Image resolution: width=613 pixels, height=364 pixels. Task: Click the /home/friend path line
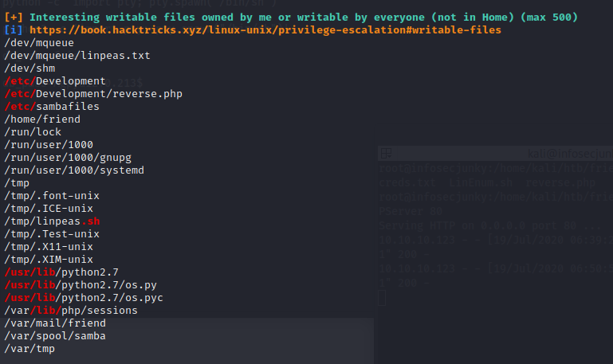42,119
